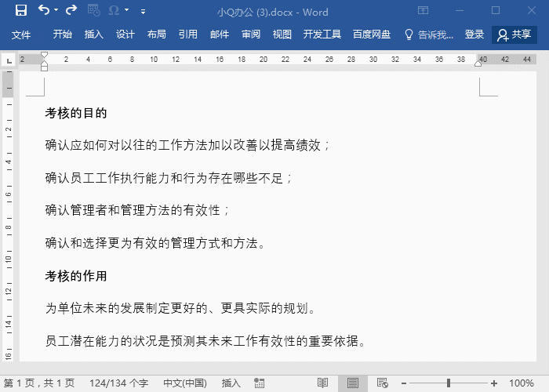Switch to the 审阅 tab
Screen dimensions: 549x392
coord(251,34)
